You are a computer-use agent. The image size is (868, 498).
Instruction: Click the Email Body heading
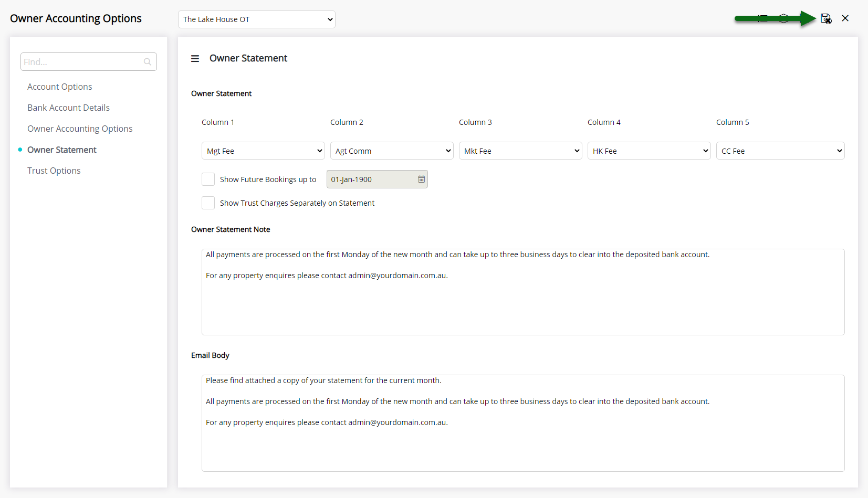[210, 355]
